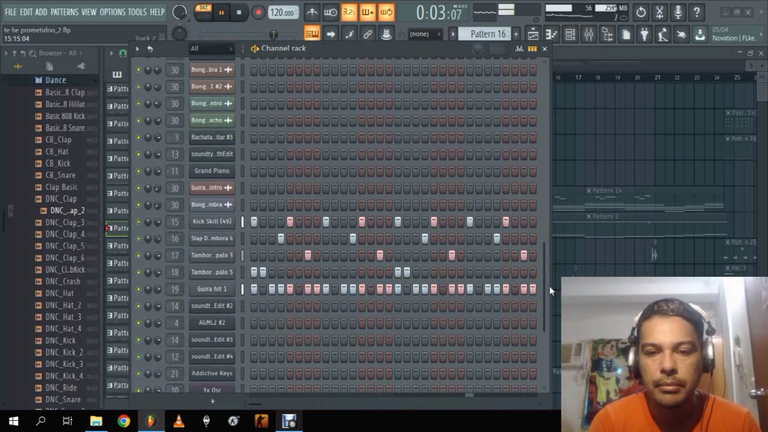The image size is (768, 432).
Task: Open the audio editor scissors icon
Action: [659, 12]
